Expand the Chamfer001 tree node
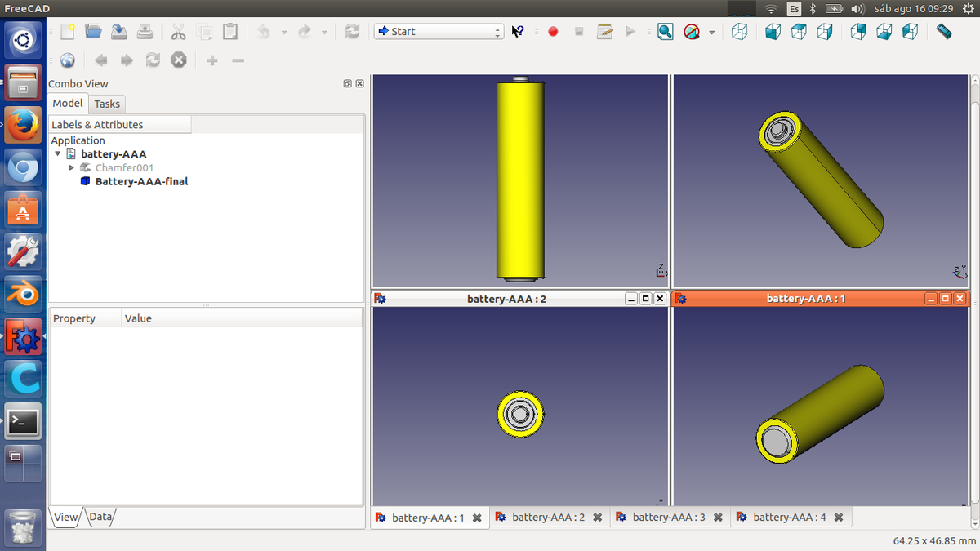The height and width of the screenshot is (551, 980). 72,167
